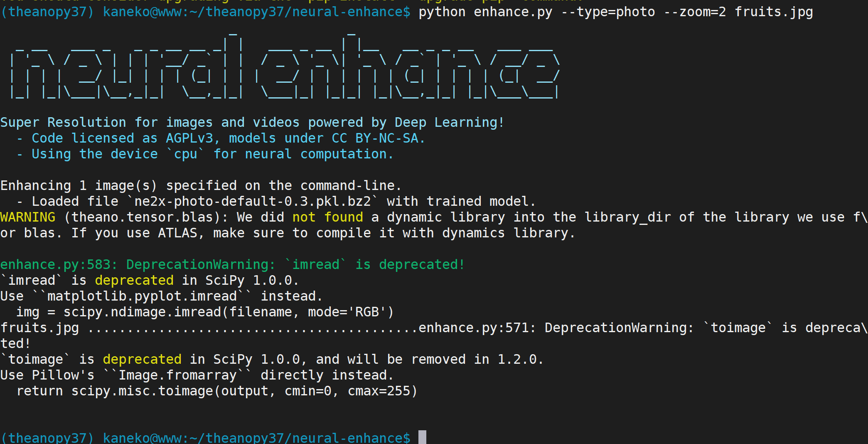Viewport: 868px width, 444px height.
Task: Click the command 'python enhance.py' text
Action: coord(485,12)
